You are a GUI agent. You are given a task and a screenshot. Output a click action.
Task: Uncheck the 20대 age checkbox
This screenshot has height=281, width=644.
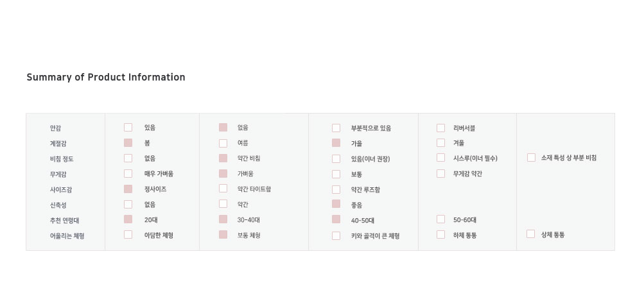click(x=128, y=219)
